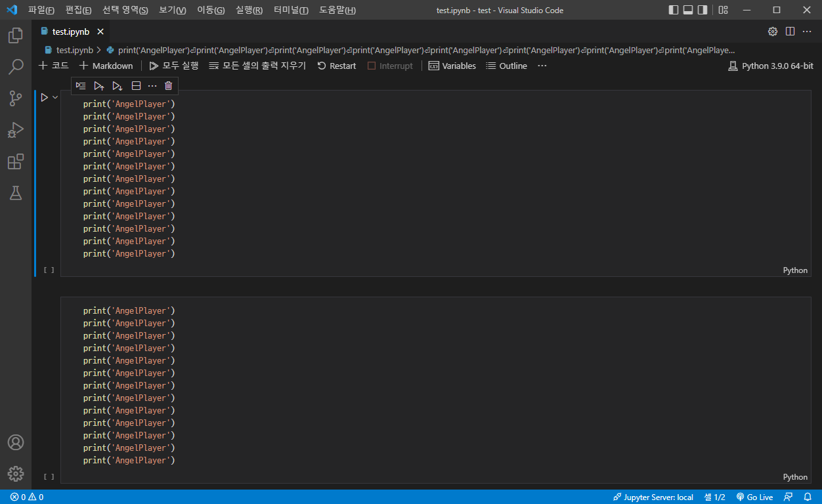The height and width of the screenshot is (504, 822).
Task: Execute cell and below icon
Action: [118, 85]
